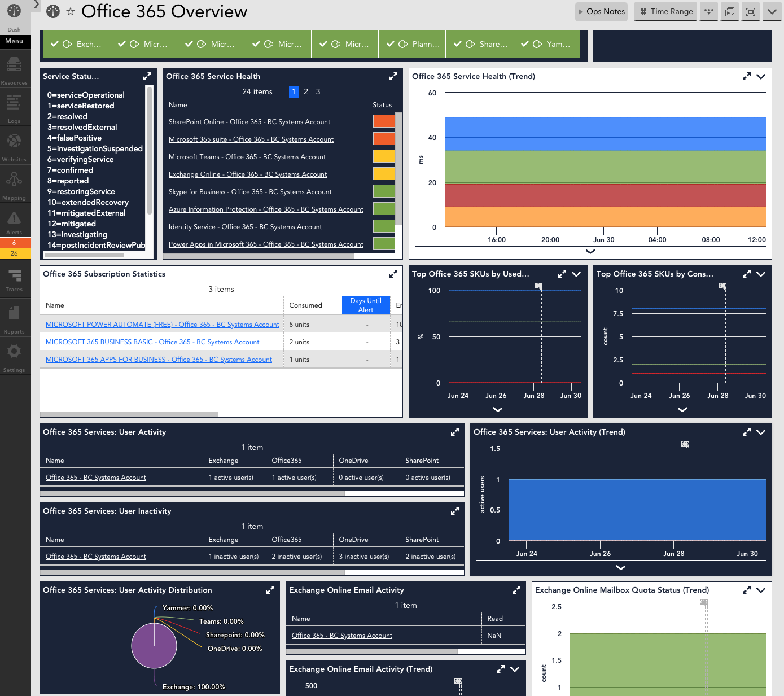The image size is (784, 696).
Task: Click the Menu label in sidebar
Action: coord(14,41)
